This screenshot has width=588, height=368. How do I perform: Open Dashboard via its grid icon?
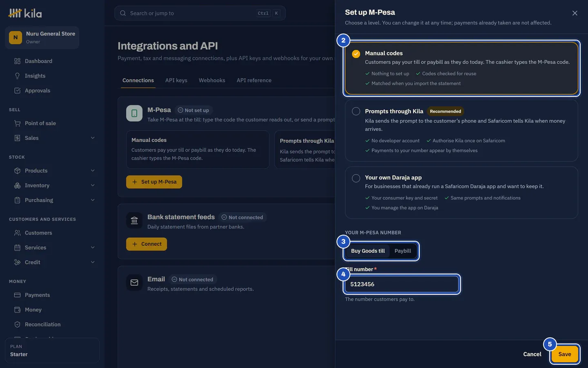click(x=17, y=61)
